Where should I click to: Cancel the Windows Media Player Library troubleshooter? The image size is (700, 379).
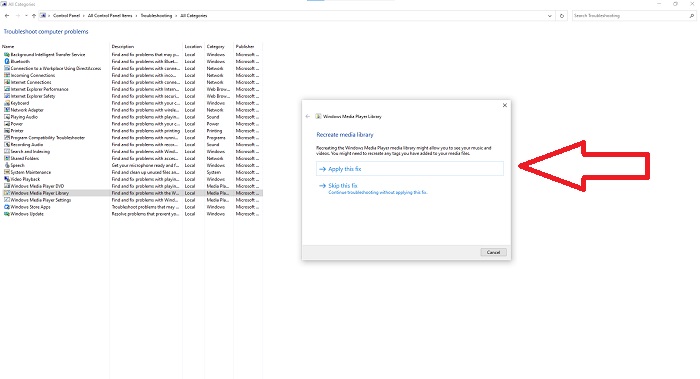pos(493,252)
